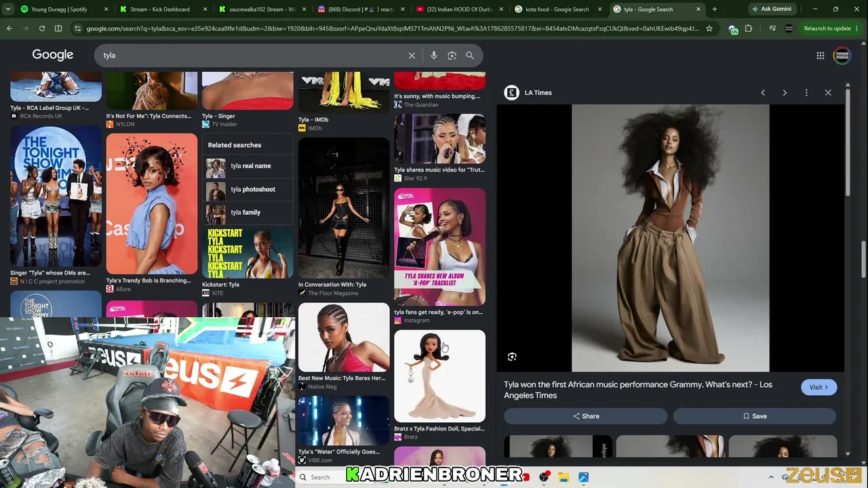The width and height of the screenshot is (868, 488).
Task: Select related search 'tyla real name'
Action: pos(248,166)
